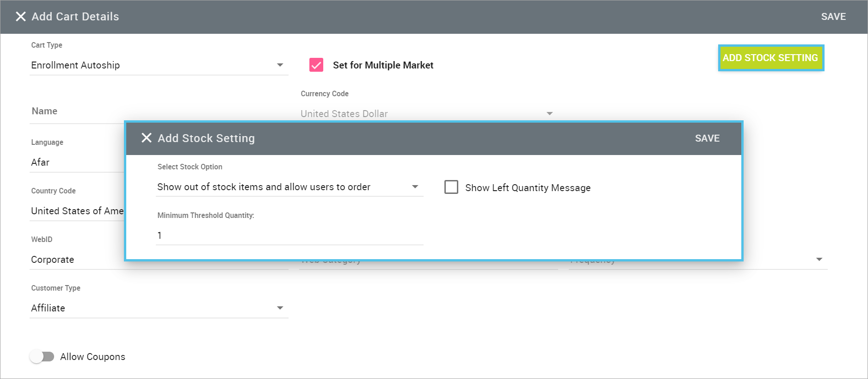Close the Add Cart Details panel

pos(20,17)
